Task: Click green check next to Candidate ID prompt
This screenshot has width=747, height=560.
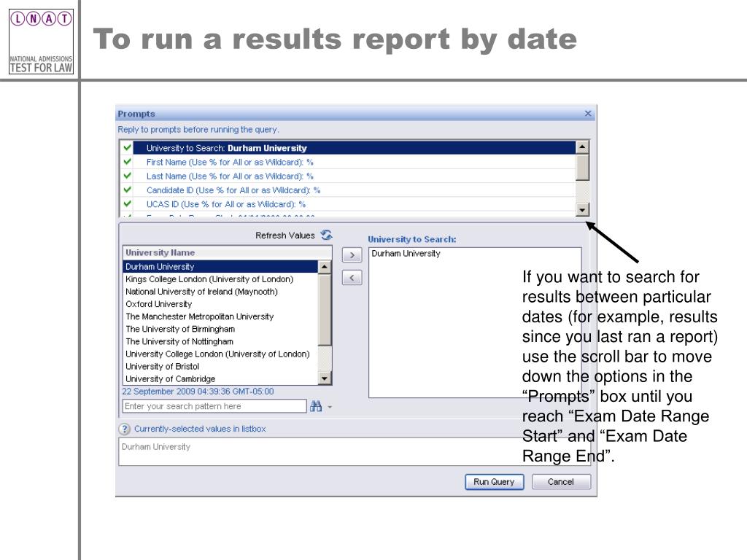Action: pyautogui.click(x=127, y=190)
